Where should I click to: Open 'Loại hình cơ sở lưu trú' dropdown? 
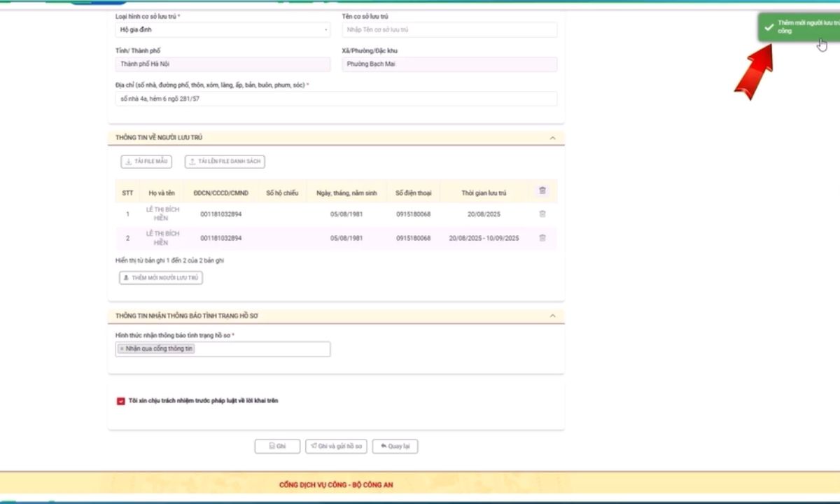pos(223,30)
